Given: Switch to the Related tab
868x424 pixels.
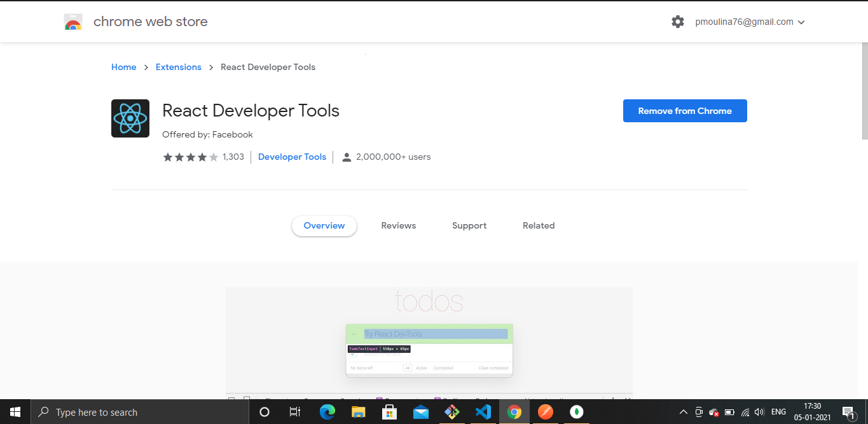Looking at the screenshot, I should click(x=539, y=226).
